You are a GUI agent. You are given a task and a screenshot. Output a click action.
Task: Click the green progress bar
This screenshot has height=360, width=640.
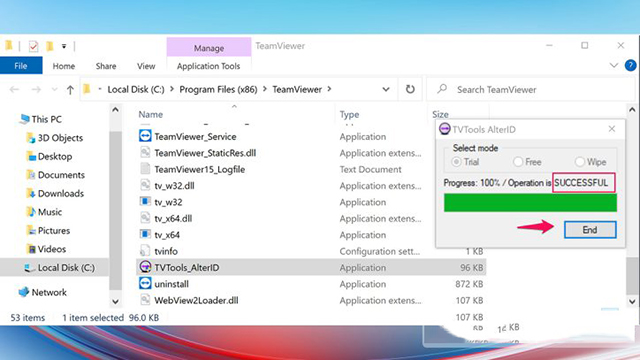coord(530,203)
